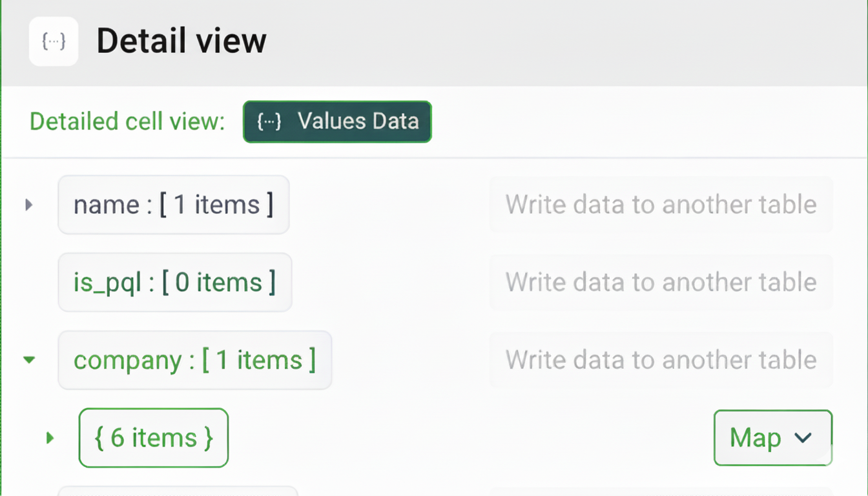Image resolution: width=868 pixels, height=496 pixels.
Task: Open the Map dropdown
Action: (772, 438)
